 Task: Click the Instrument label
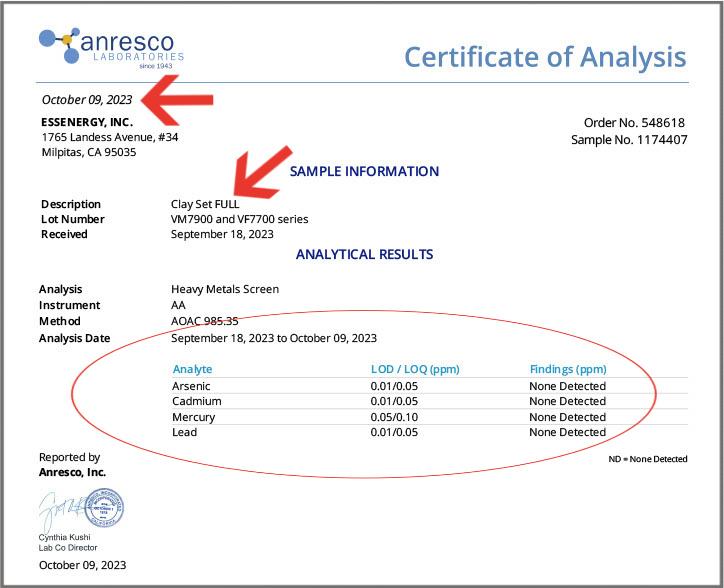(x=69, y=305)
